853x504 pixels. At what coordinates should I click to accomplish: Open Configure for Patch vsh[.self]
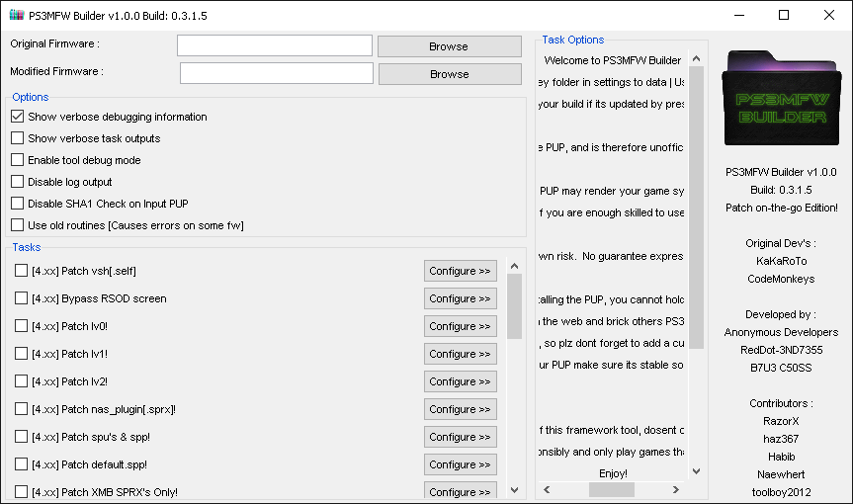point(461,271)
